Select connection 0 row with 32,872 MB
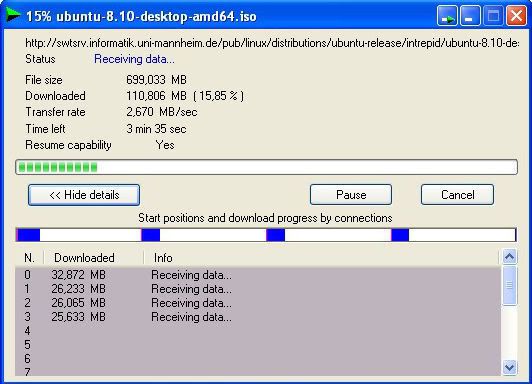Image resolution: width=532 pixels, height=384 pixels. click(258, 275)
